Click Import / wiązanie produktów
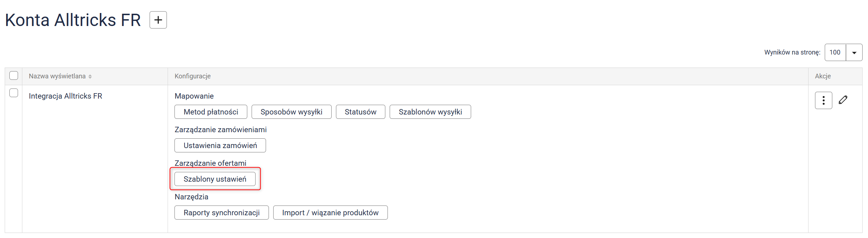868x238 pixels. pos(330,213)
